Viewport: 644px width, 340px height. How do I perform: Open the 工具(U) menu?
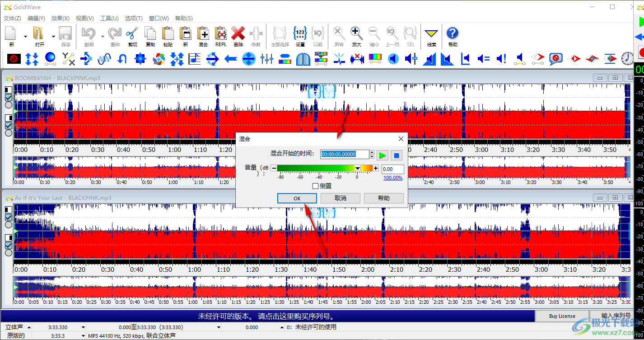point(109,19)
